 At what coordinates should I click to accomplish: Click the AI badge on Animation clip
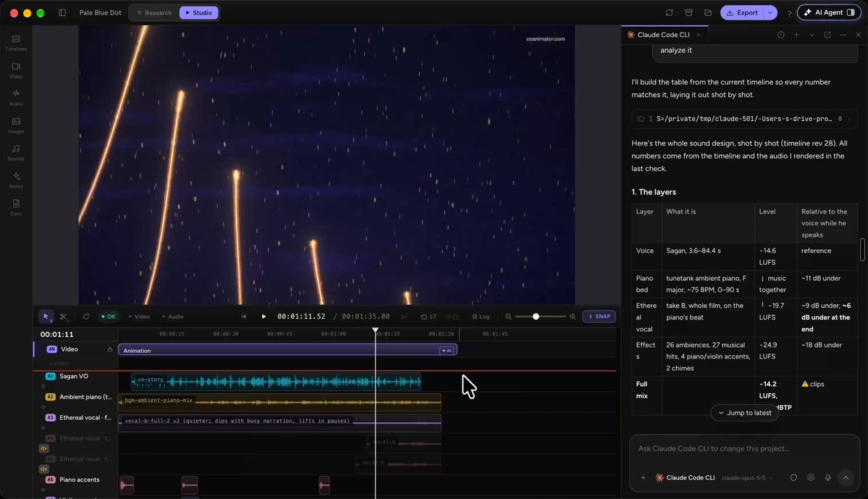446,351
